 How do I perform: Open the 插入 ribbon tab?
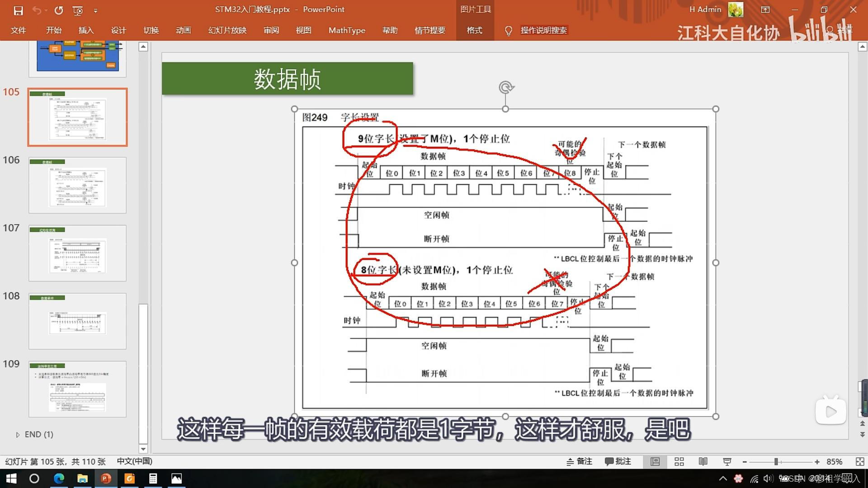tap(86, 30)
